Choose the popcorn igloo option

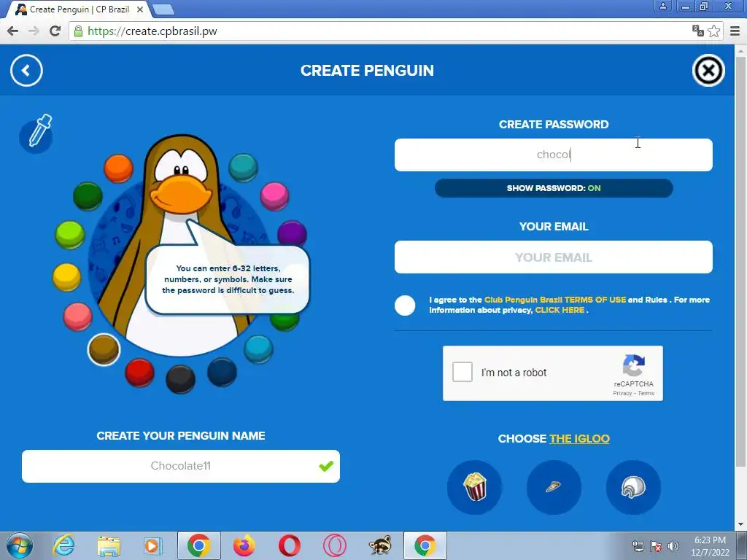tap(474, 487)
